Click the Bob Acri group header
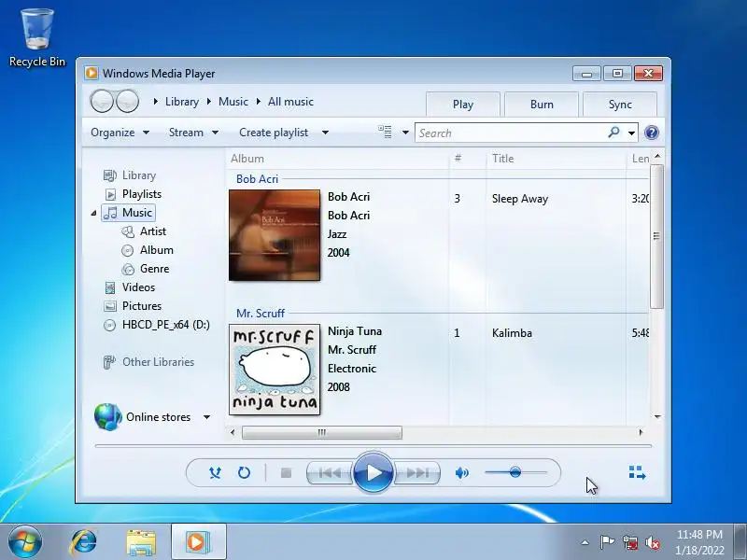Viewport: 747px width, 560px height. pos(258,179)
